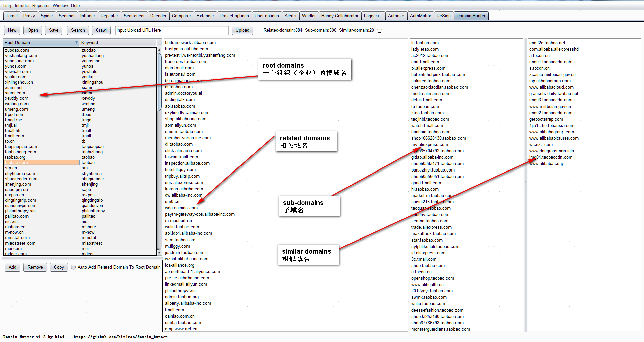Screen dimensions: 644x342
Task: Click the Crawl button
Action: [x=101, y=30]
